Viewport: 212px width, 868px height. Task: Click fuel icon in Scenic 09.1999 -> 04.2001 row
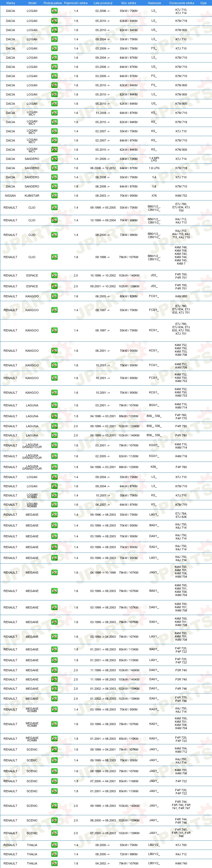click(x=54, y=749)
